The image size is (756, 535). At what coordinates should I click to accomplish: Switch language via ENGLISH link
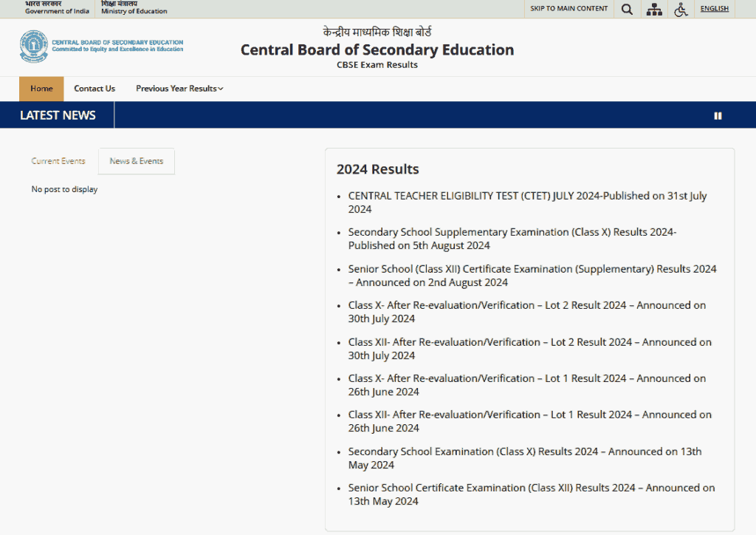point(715,9)
